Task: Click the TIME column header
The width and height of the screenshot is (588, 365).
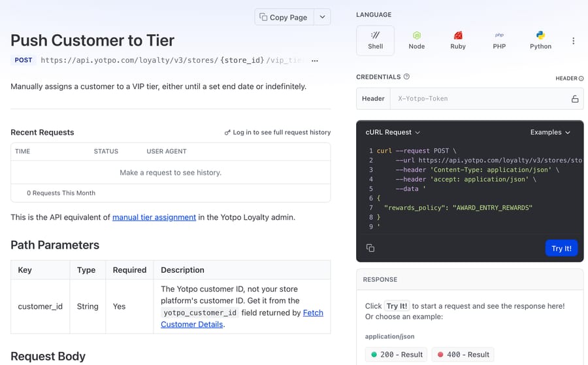Action: (x=22, y=151)
